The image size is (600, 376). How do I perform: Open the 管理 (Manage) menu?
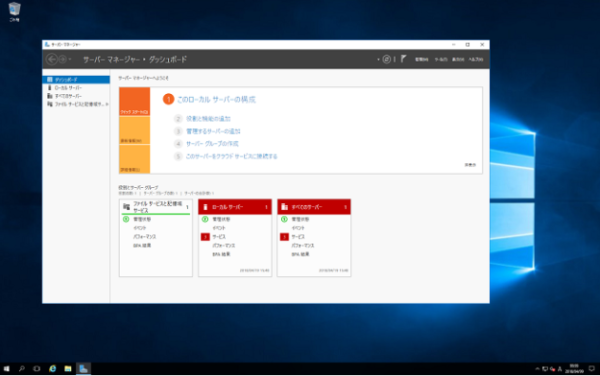click(422, 59)
